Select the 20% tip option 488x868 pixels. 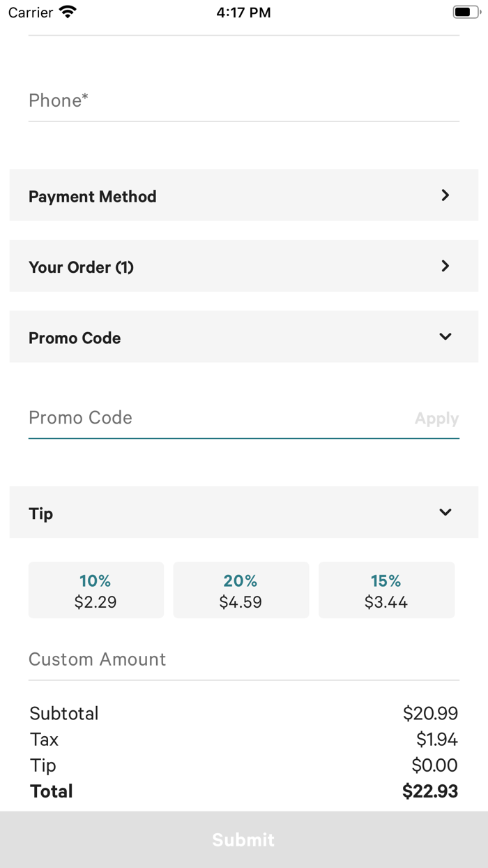241,590
